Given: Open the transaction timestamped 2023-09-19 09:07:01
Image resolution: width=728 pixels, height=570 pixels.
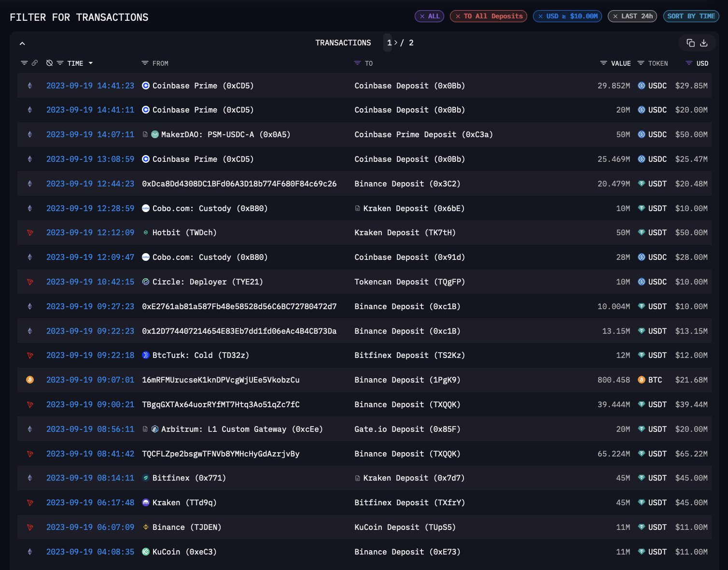Looking at the screenshot, I should pos(90,380).
